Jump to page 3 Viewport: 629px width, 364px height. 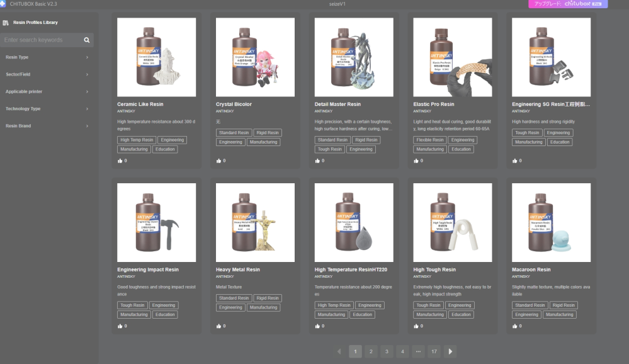click(x=387, y=351)
